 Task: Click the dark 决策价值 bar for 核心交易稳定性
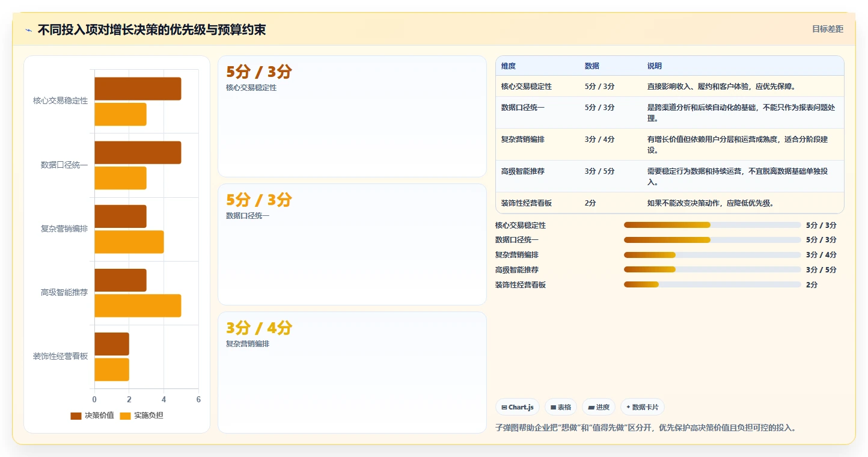(x=138, y=89)
